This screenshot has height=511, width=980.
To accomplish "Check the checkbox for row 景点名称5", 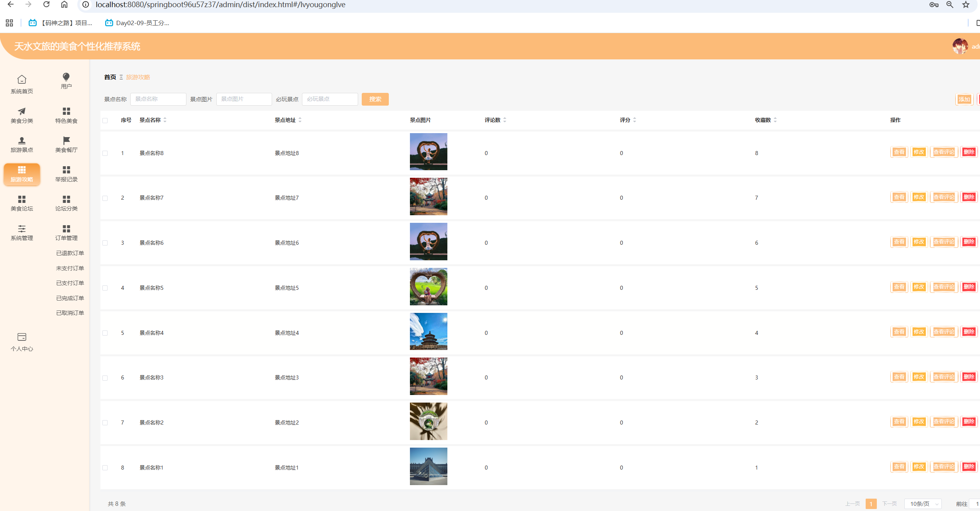I will point(105,288).
